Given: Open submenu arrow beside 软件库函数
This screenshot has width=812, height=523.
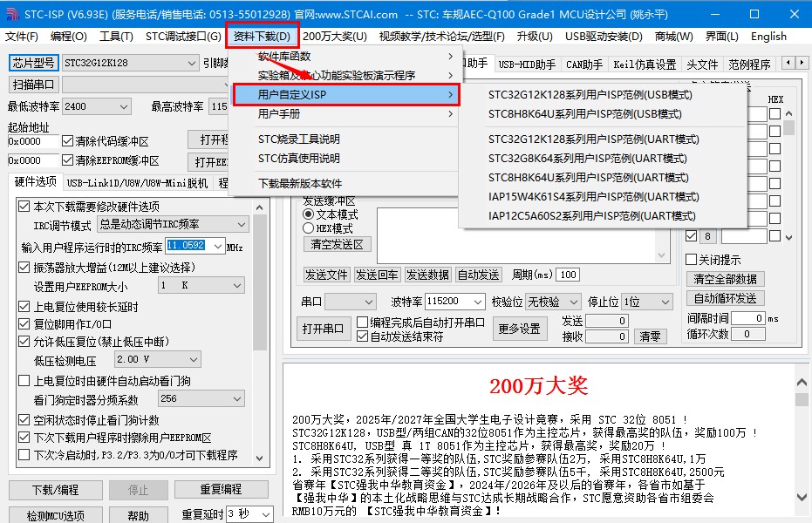Looking at the screenshot, I should click(x=451, y=56).
